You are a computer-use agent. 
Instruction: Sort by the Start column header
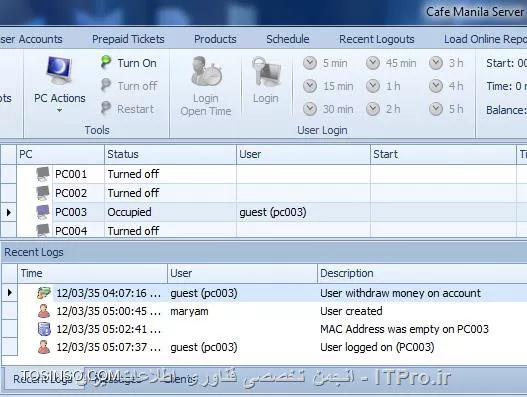(443, 154)
